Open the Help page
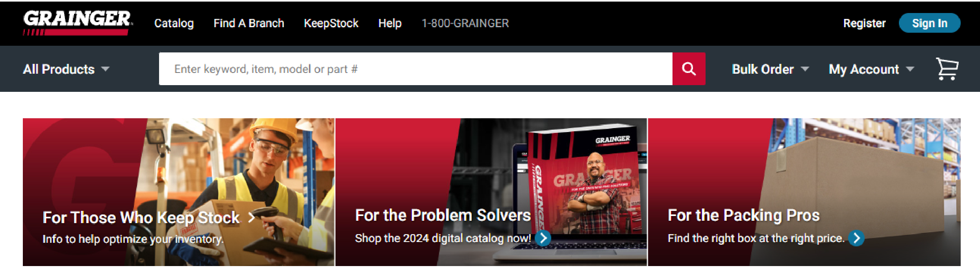This screenshot has width=980, height=270. [x=390, y=23]
